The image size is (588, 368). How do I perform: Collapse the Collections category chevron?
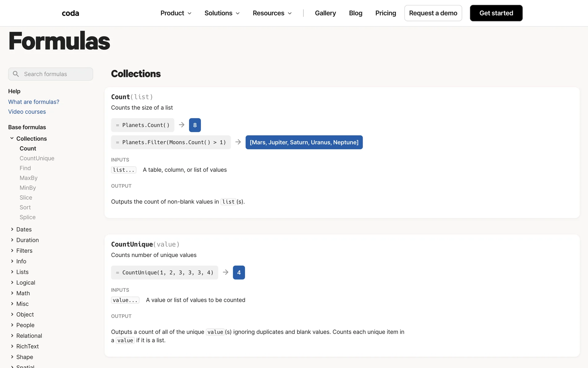point(12,138)
